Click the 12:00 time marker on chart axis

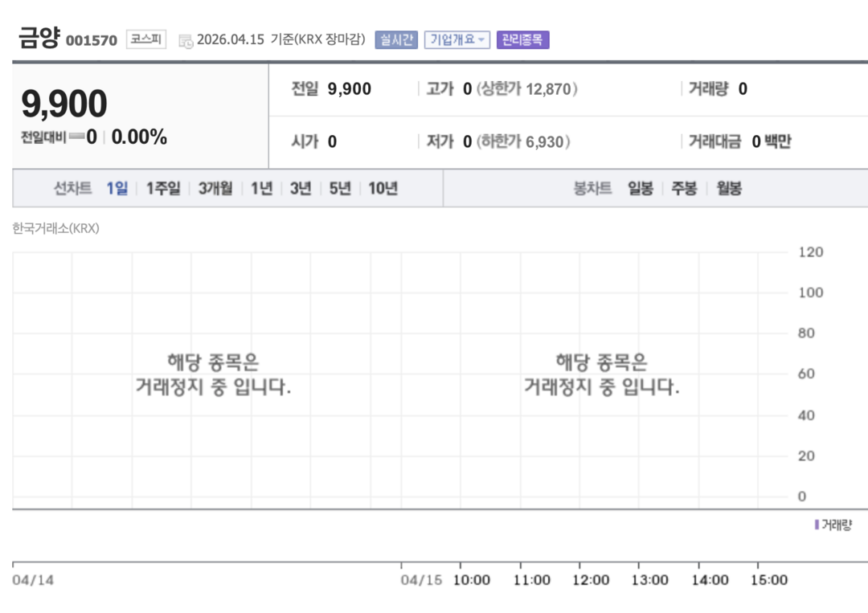591,580
